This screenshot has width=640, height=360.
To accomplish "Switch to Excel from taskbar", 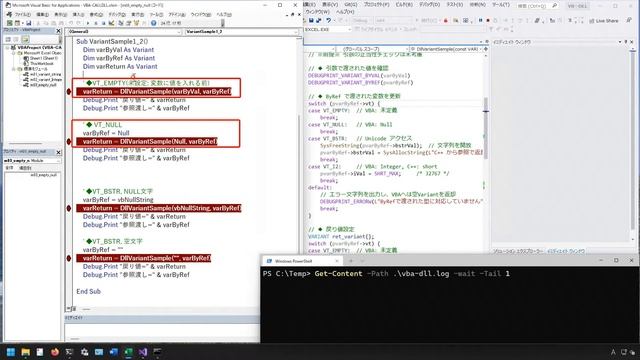I will pos(128,352).
